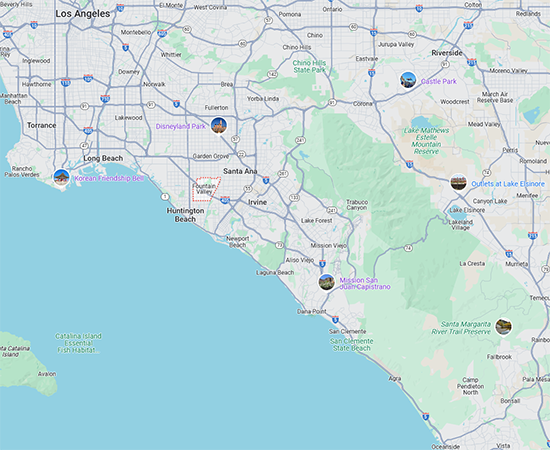
Task: Open the Mission San Juan Capistrano pin
Action: (x=327, y=282)
